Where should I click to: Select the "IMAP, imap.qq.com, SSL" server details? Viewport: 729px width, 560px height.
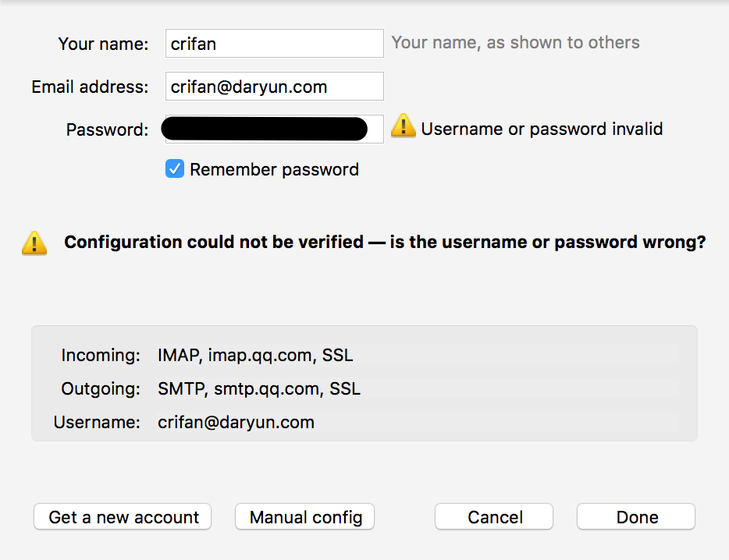(255, 356)
